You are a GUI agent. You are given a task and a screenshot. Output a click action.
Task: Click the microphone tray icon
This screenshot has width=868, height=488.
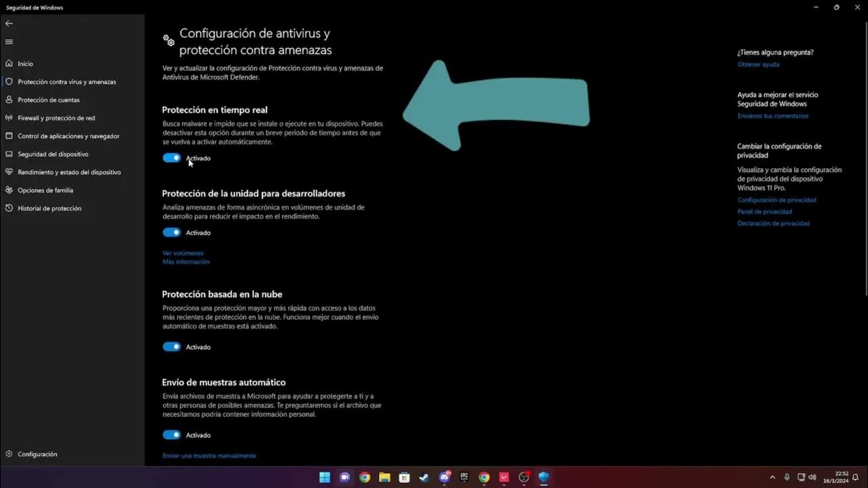click(787, 477)
